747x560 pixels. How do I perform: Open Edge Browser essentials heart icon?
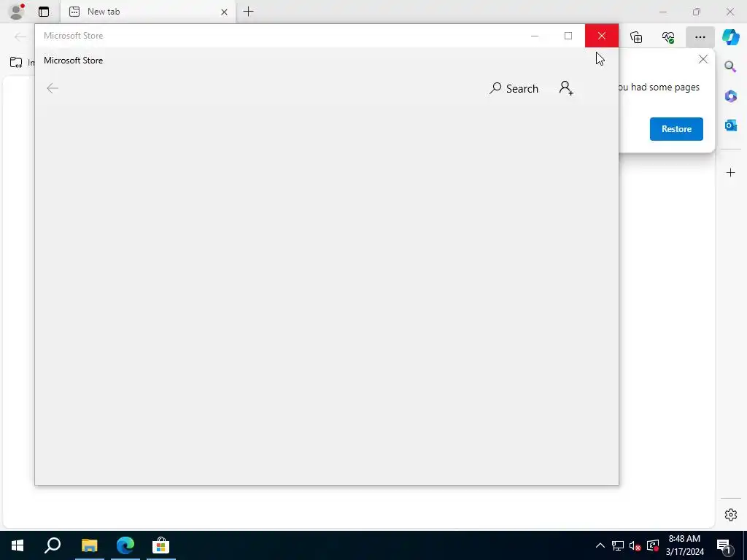(668, 37)
